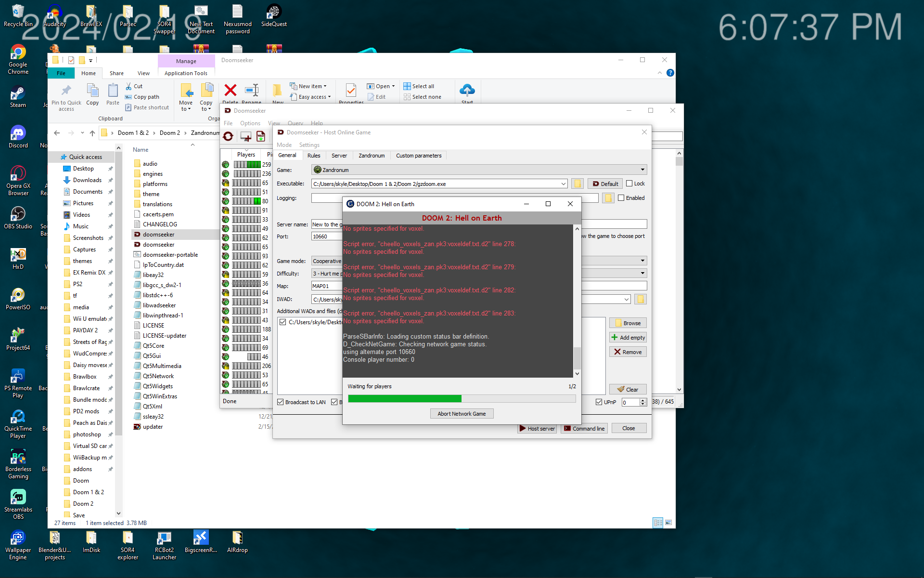Click the Browse button for additional WADs
Image resolution: width=924 pixels, height=578 pixels.
pos(628,323)
